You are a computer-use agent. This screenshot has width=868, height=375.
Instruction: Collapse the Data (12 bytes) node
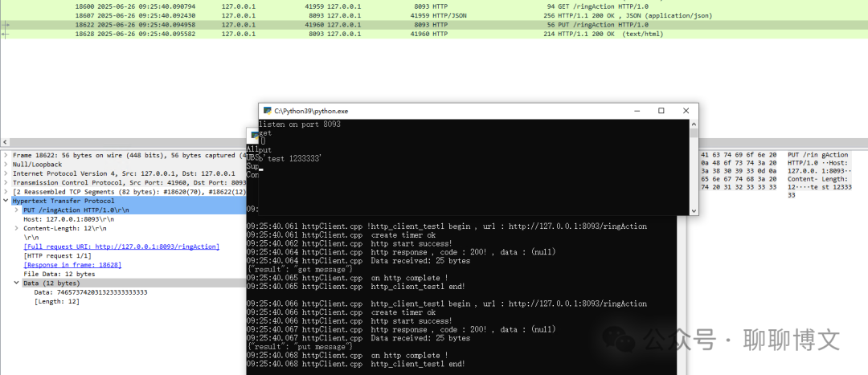pos(17,283)
